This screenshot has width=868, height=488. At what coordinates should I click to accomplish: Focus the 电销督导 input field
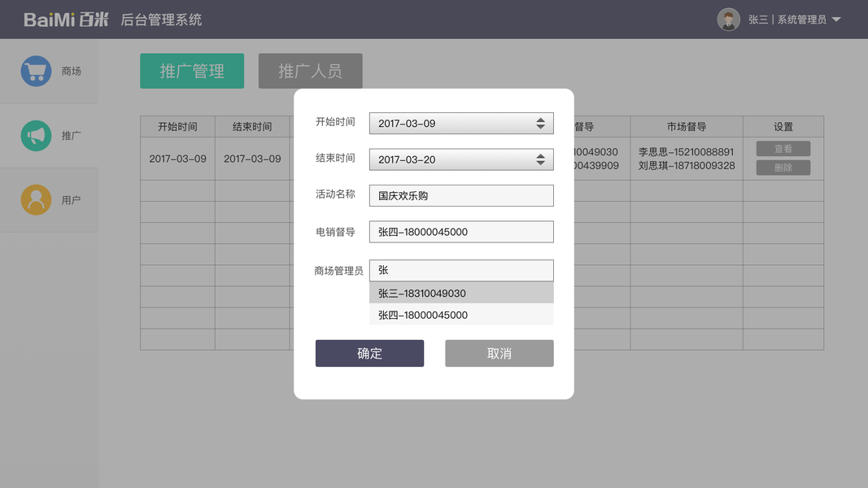[461, 232]
